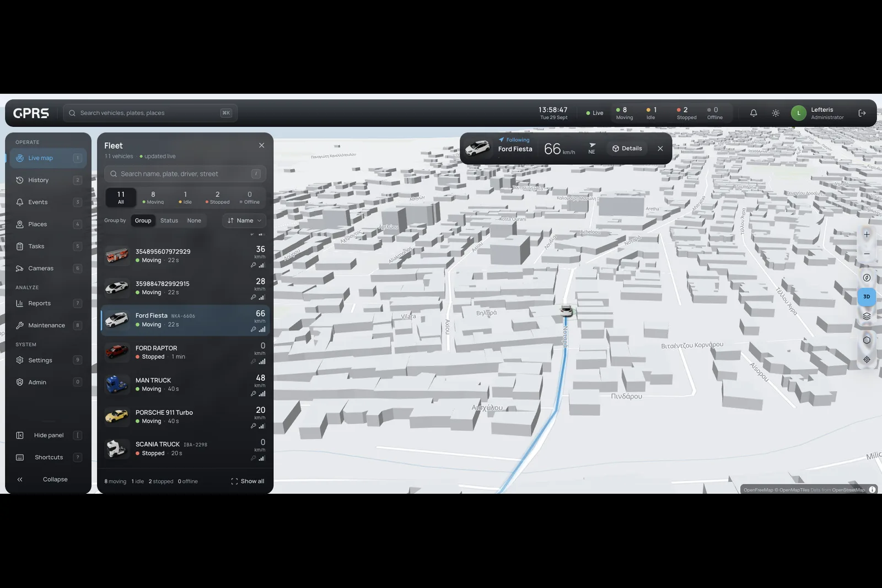Click Show all button
The height and width of the screenshot is (588, 882).
(x=248, y=481)
